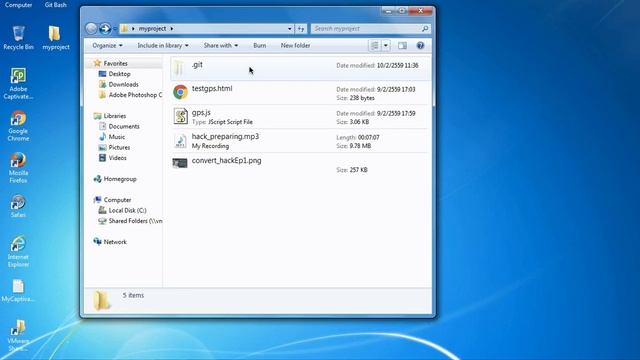Viewport: 640px width, 360px height.
Task: Click the Back navigation arrow in Explorer
Action: click(91, 29)
